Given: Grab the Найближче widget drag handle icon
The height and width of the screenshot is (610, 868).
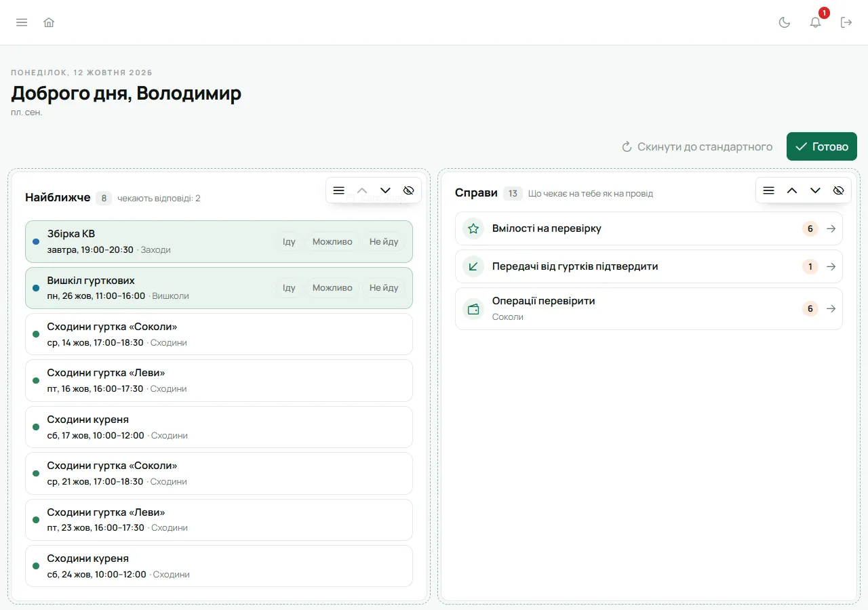Looking at the screenshot, I should click(x=339, y=190).
